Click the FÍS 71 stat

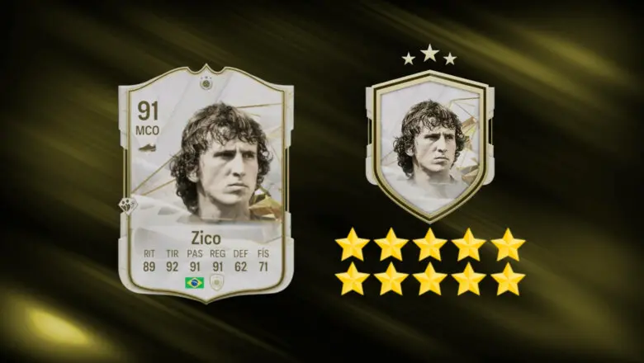click(263, 261)
